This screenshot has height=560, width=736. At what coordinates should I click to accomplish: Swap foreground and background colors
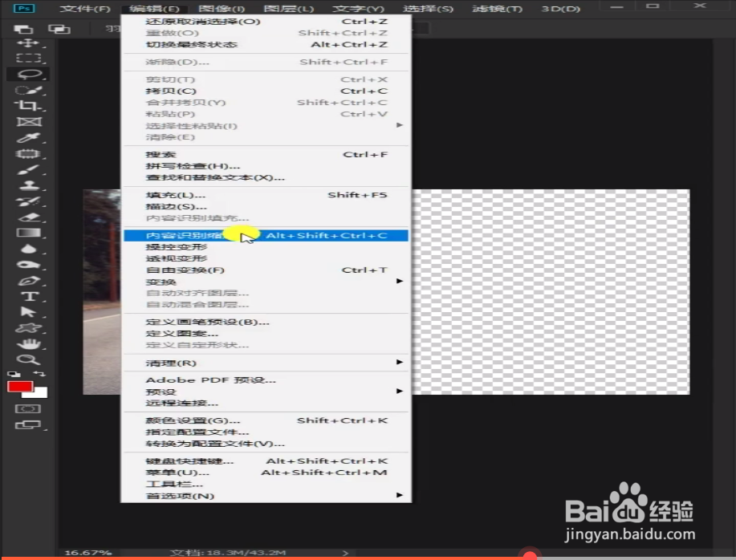pos(40,374)
